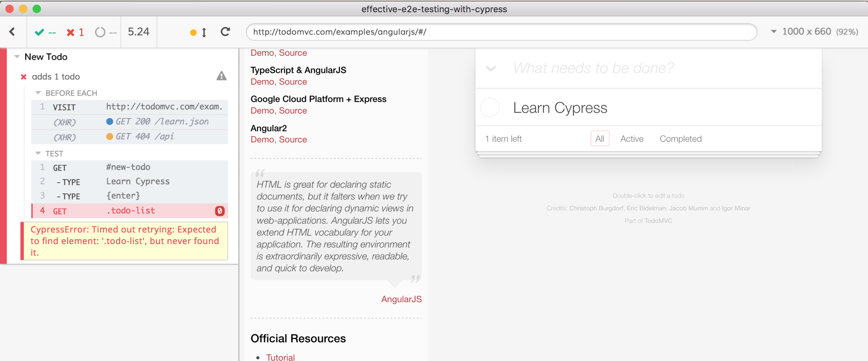Select the Completed filter
This screenshot has height=361, width=868.
(x=681, y=139)
